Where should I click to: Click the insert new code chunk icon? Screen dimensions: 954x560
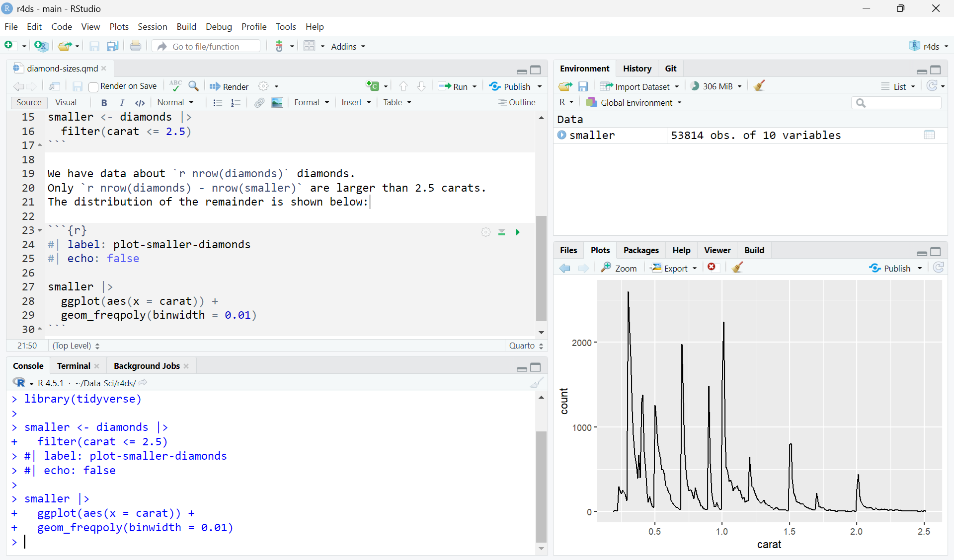[373, 86]
